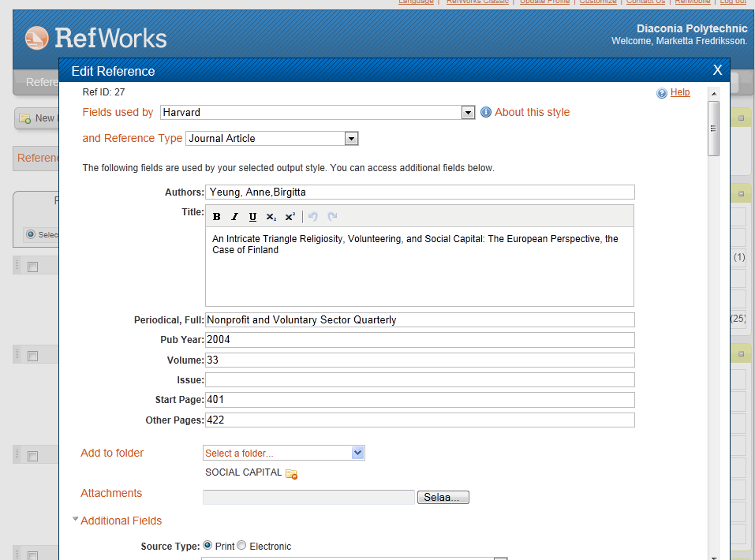The image size is (755, 560).
Task: Collapse the middle right sidebar panel behind dialog
Action: point(741,193)
